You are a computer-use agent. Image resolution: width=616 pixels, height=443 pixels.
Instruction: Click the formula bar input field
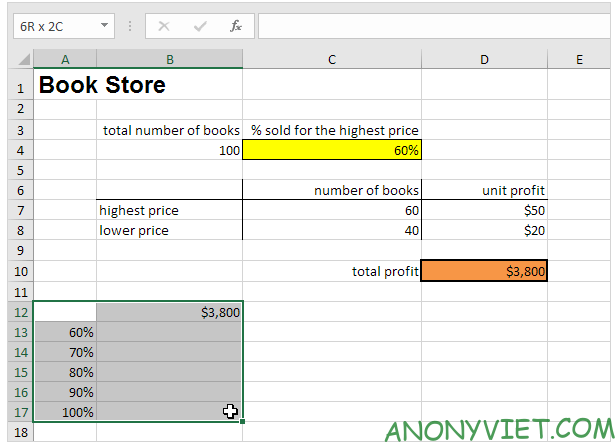coord(430,25)
